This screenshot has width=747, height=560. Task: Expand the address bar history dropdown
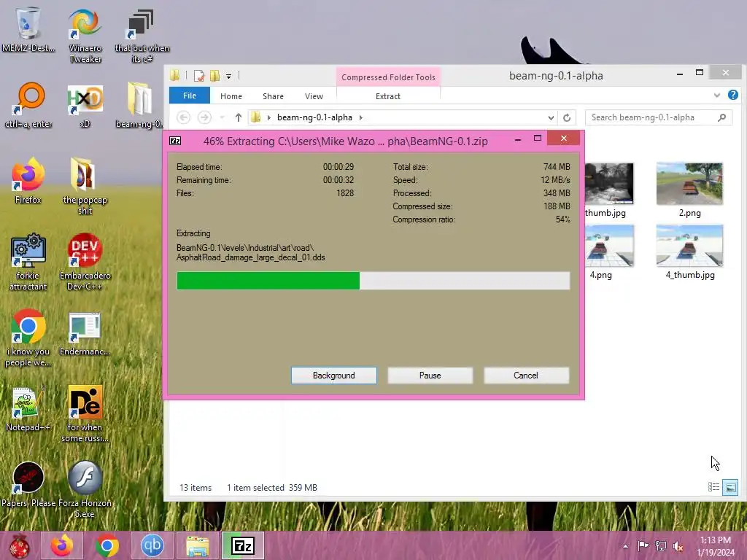551,117
